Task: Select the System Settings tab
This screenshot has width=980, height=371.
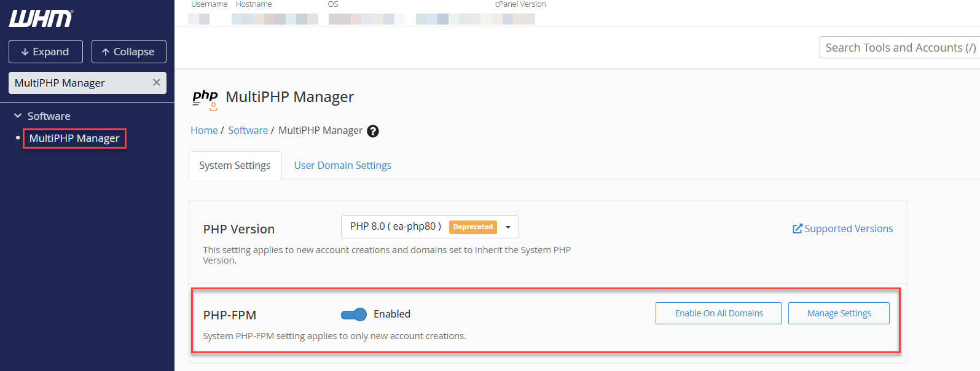Action: pyautogui.click(x=235, y=165)
